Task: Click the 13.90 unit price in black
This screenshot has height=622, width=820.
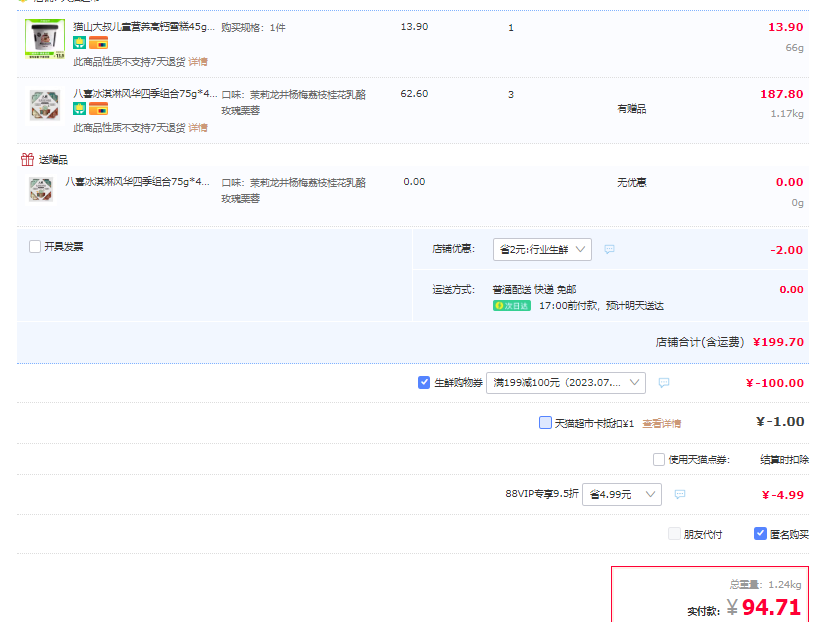Action: [x=414, y=27]
